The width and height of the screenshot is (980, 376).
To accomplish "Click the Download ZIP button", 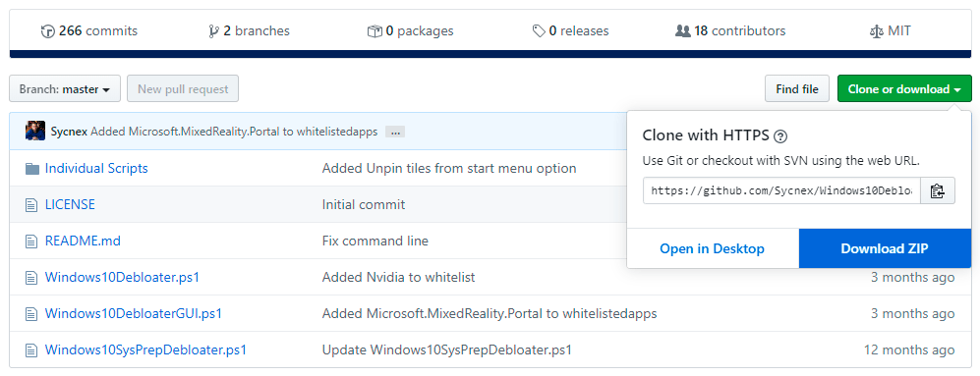I will pos(885,248).
